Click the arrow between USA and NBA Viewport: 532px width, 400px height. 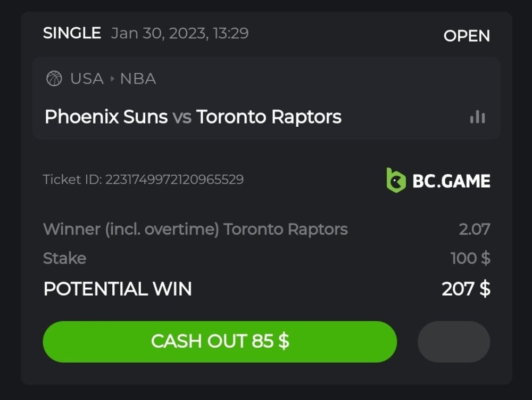(112, 79)
